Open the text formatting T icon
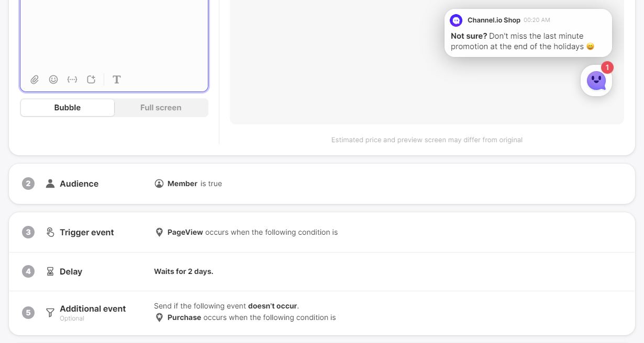The width and height of the screenshot is (644, 343). click(x=117, y=79)
